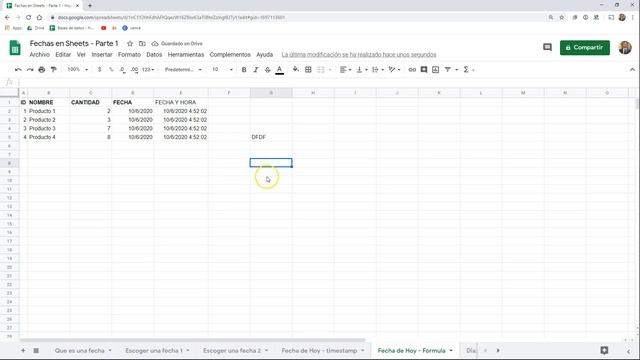
Task: Toggle bold formatting
Action: [244, 70]
